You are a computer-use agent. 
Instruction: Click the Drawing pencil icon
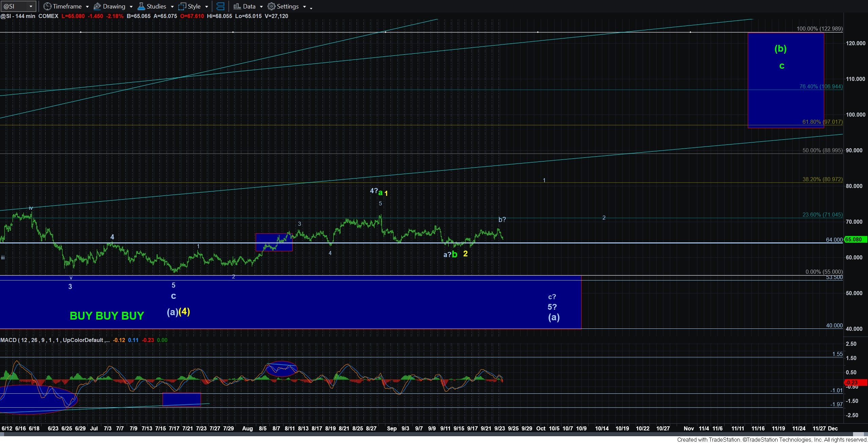[97, 6]
